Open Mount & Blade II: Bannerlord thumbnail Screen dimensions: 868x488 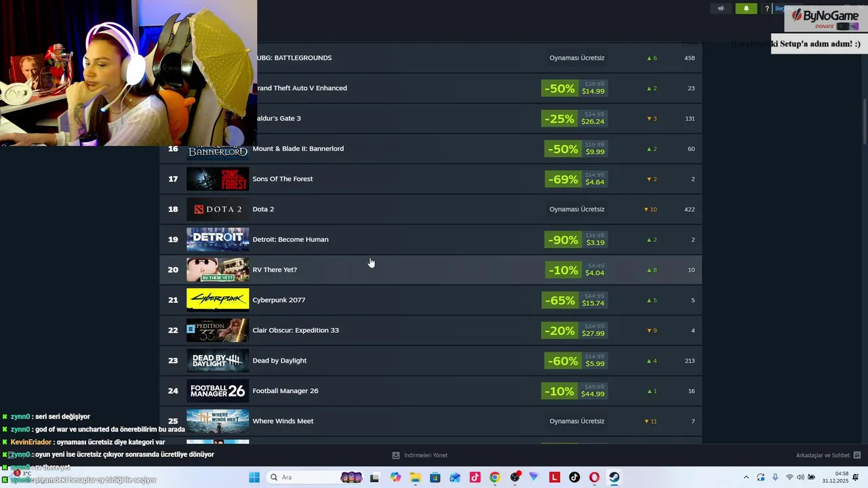(x=218, y=152)
